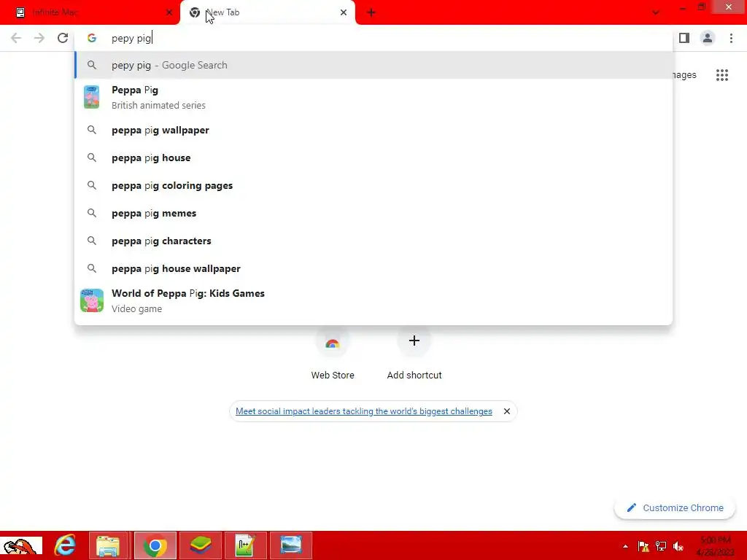The image size is (747, 560).
Task: Click the taskbar clock
Action: click(x=716, y=546)
